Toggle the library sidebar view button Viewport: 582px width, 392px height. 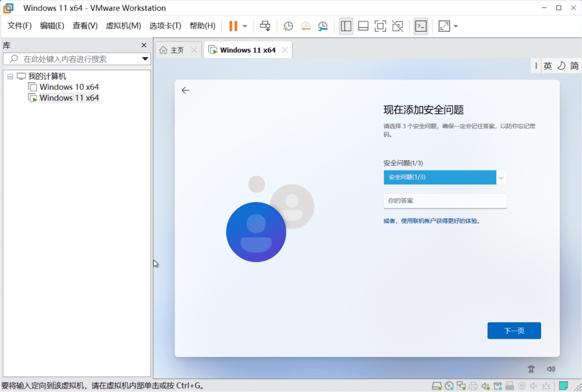pyautogui.click(x=346, y=26)
